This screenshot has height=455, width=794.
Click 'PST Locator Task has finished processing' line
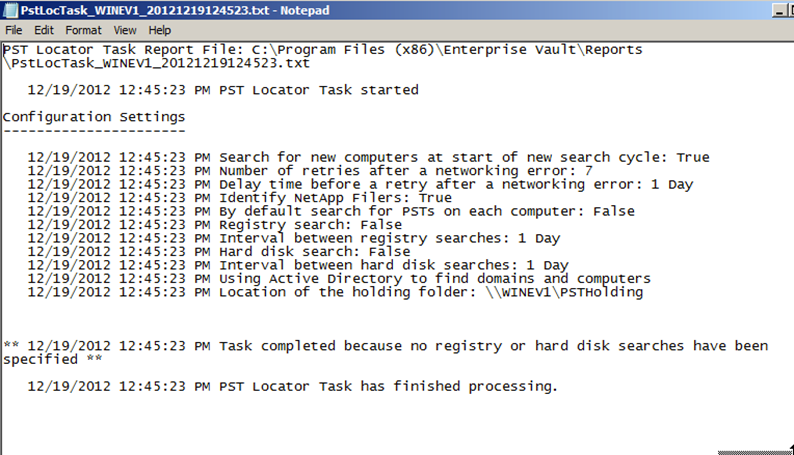[292, 387]
